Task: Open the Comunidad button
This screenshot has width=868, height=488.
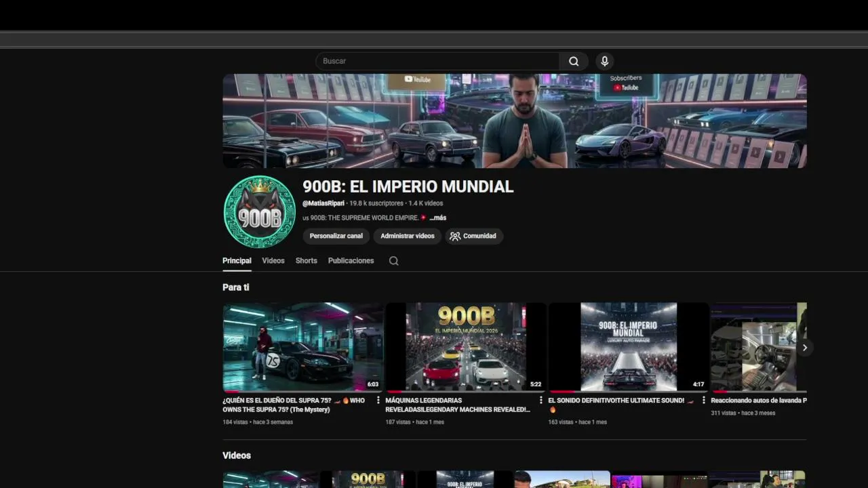Action: [474, 236]
